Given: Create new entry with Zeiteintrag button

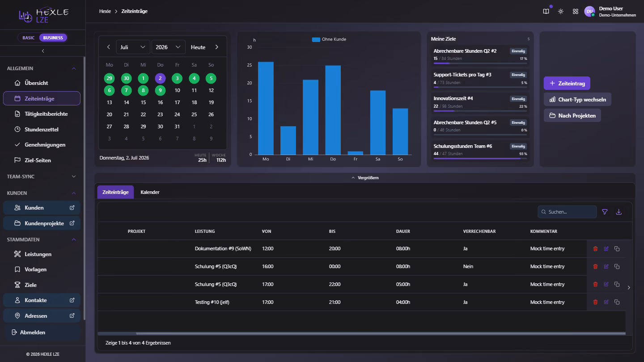Looking at the screenshot, I should tap(567, 83).
